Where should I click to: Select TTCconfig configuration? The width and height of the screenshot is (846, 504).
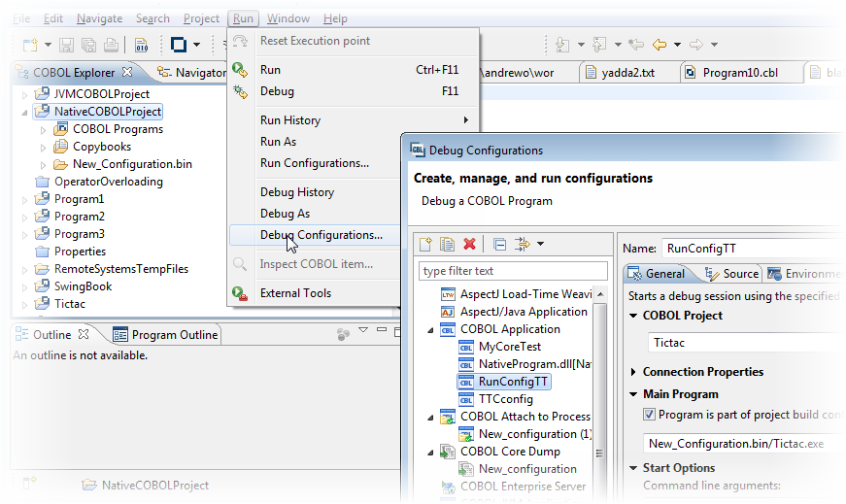(505, 399)
